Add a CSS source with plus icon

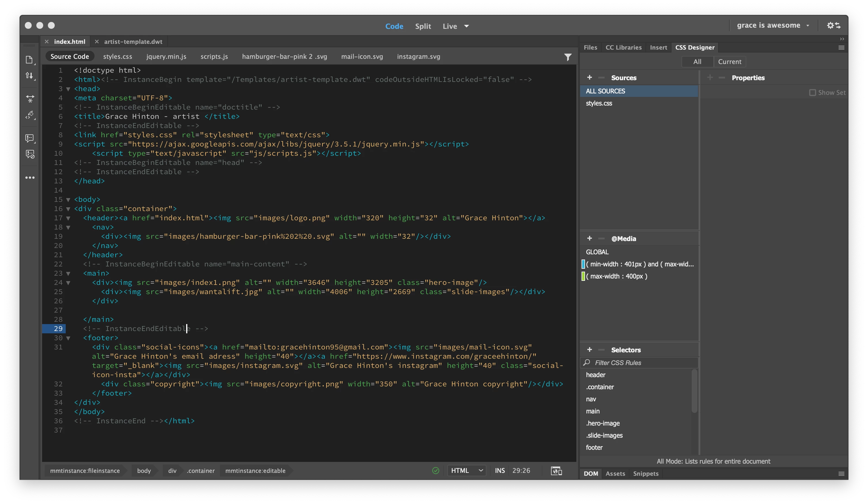pyautogui.click(x=589, y=78)
